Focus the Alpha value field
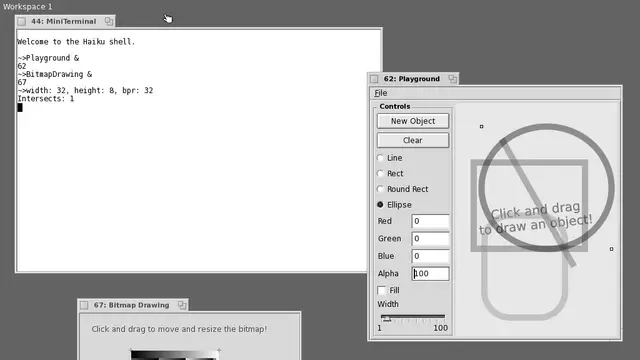The image size is (640, 360). pos(430,273)
